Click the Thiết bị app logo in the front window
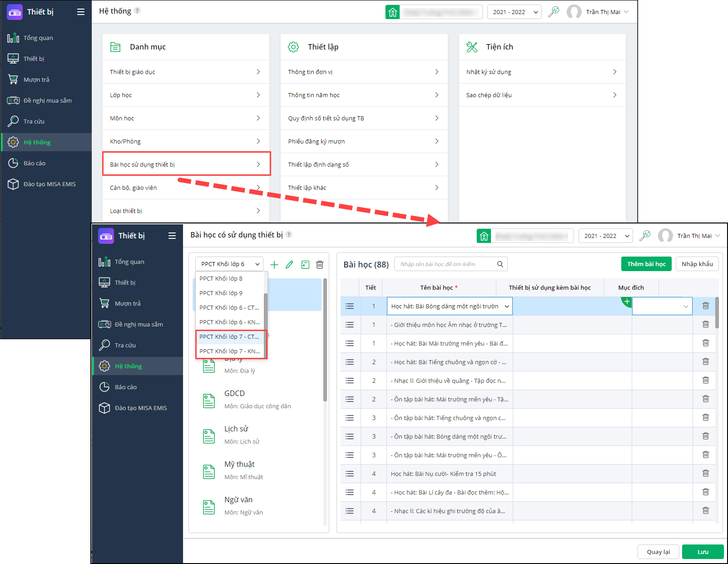This screenshot has height=564, width=728. [106, 236]
